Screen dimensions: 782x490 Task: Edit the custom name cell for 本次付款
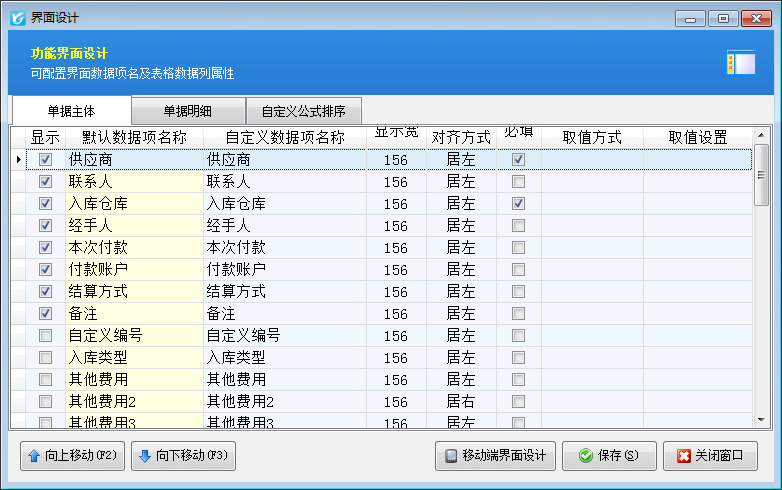pyautogui.click(x=284, y=248)
